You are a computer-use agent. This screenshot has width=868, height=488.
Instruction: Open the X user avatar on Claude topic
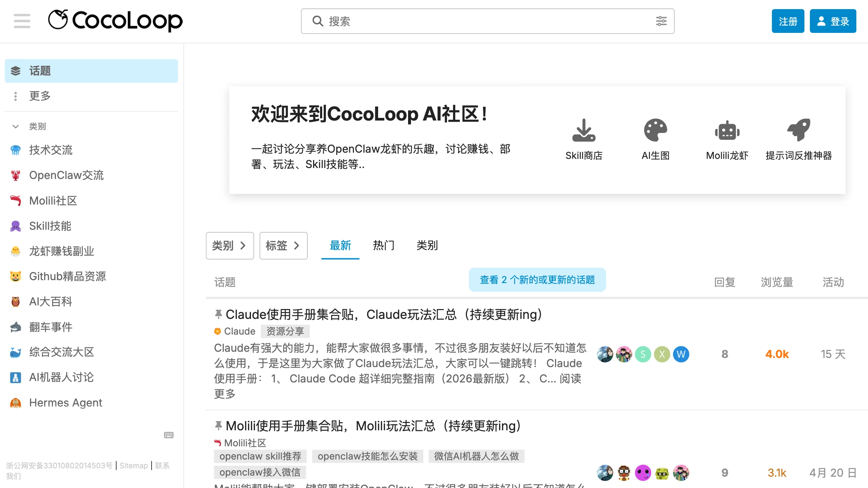(662, 354)
